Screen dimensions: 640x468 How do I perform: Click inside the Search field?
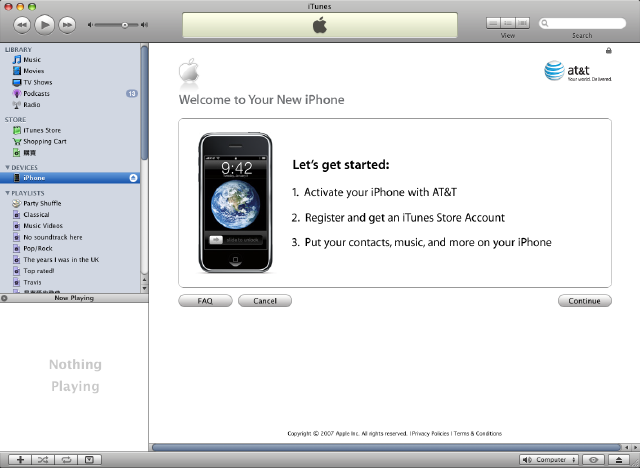pos(582,23)
